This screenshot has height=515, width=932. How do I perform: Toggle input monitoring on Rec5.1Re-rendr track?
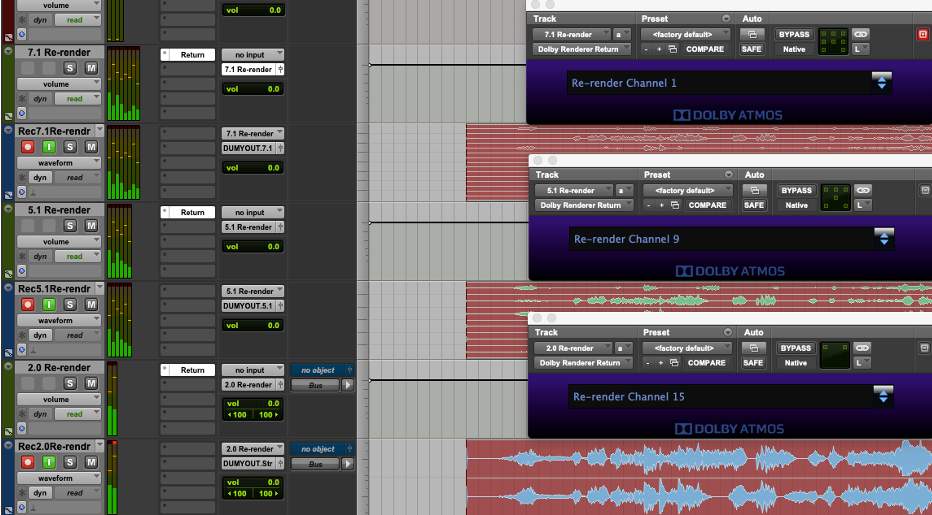tap(47, 304)
